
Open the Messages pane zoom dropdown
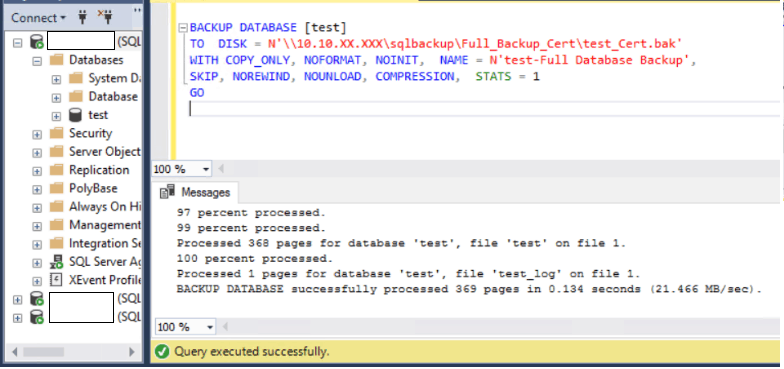point(210,328)
